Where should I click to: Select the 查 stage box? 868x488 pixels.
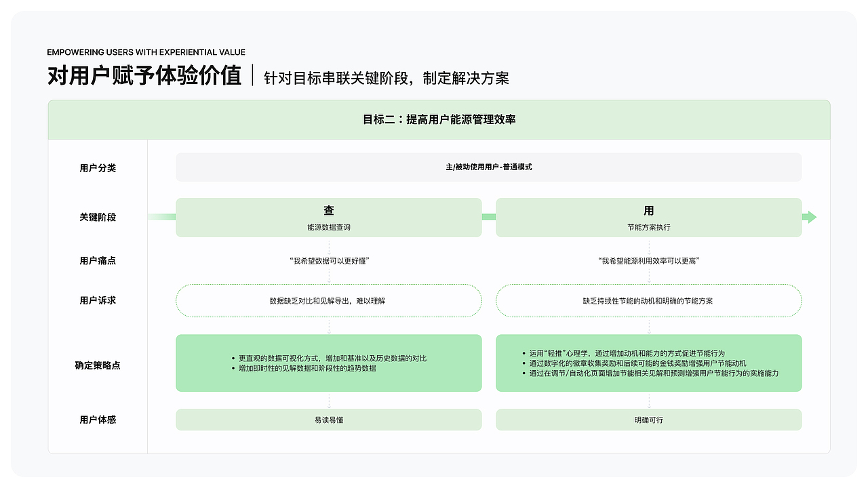tap(329, 217)
